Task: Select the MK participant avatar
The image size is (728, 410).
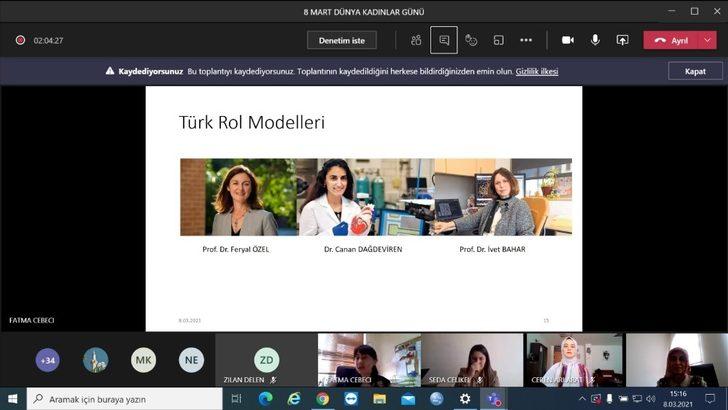Action: coord(143,360)
